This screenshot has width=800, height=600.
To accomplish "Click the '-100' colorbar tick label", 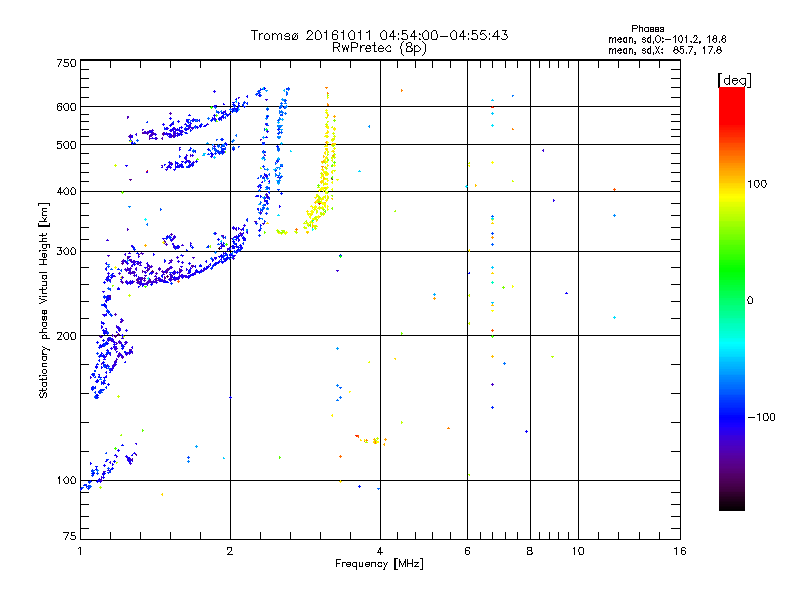I will click(x=761, y=417).
